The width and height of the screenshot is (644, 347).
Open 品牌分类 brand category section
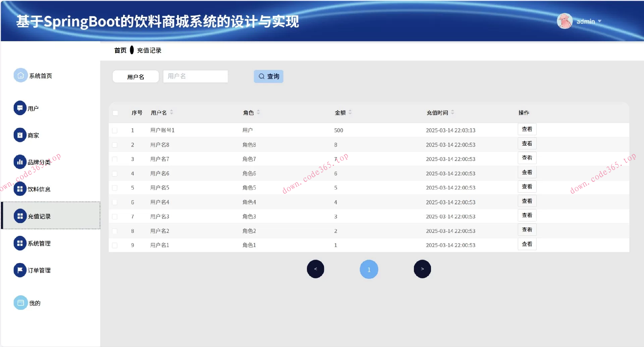tap(19, 162)
